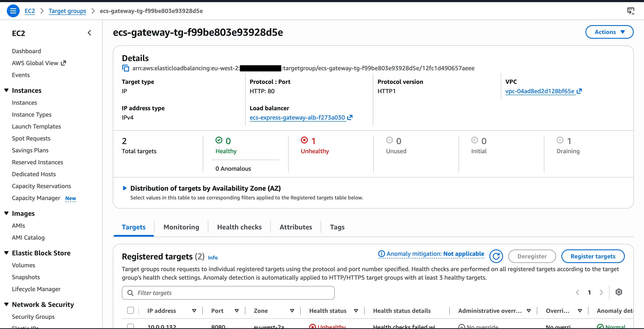Open Volumes in the sidebar
This screenshot has height=329, width=644.
click(23, 265)
